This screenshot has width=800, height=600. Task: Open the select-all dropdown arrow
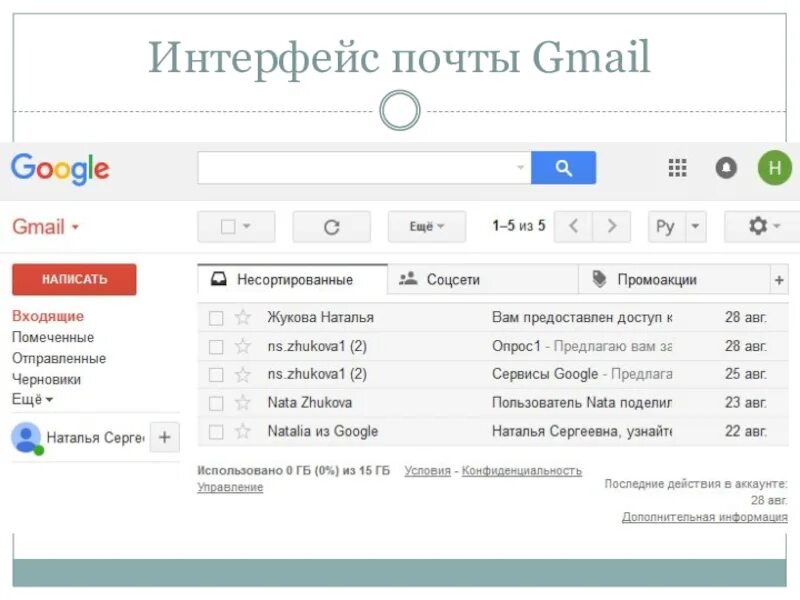(x=247, y=226)
